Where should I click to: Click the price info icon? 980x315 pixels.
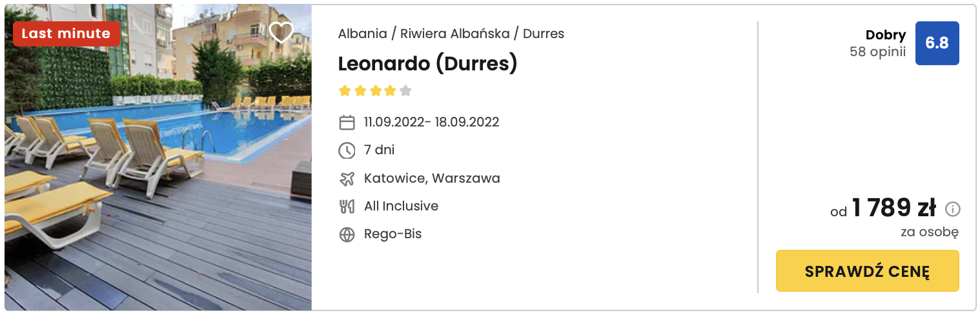952,209
